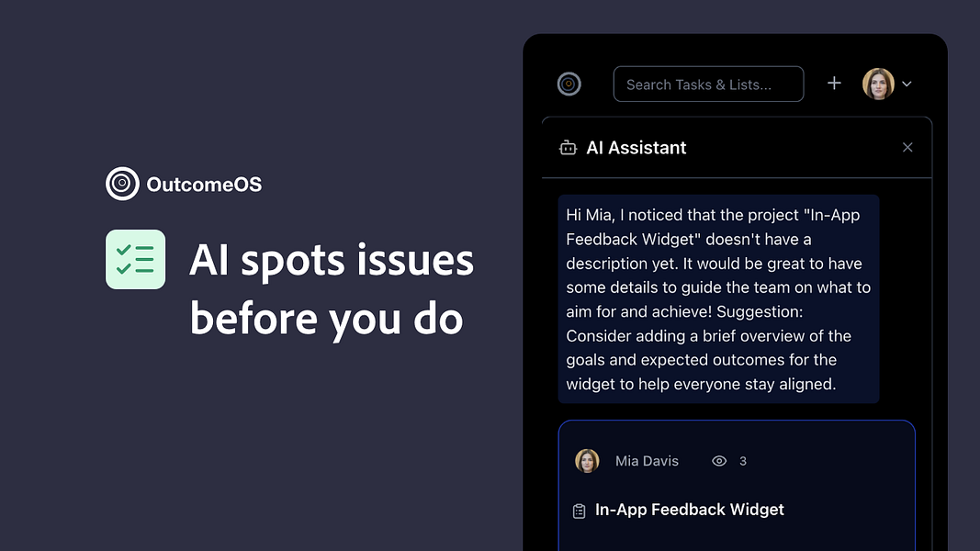
Task: Open Mia Davis's small avatar on card
Action: [587, 461]
